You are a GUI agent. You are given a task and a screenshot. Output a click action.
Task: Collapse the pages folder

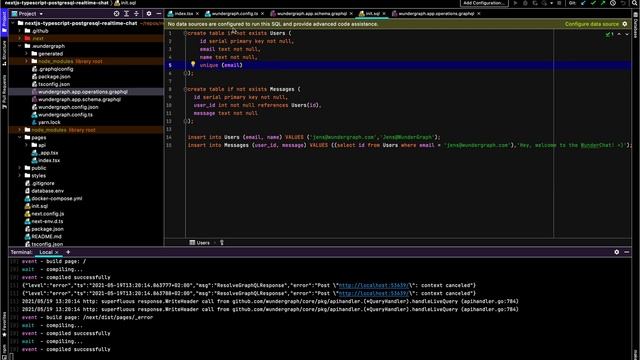coord(20,138)
